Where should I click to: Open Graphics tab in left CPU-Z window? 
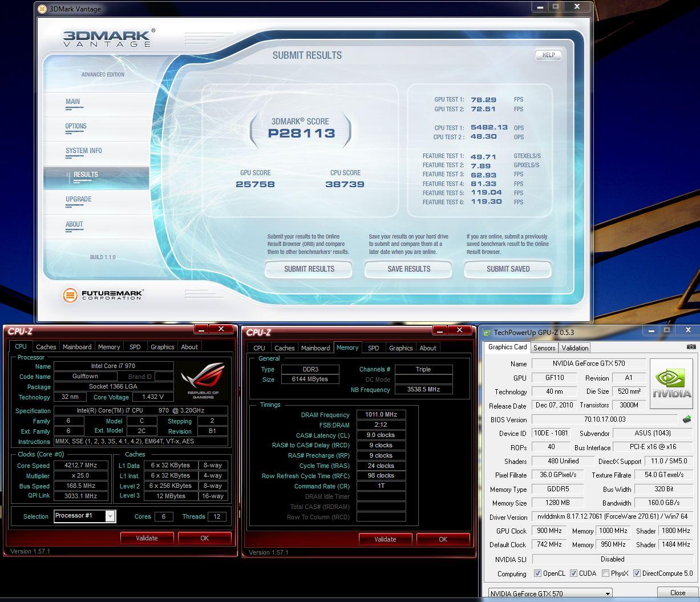[x=163, y=347]
